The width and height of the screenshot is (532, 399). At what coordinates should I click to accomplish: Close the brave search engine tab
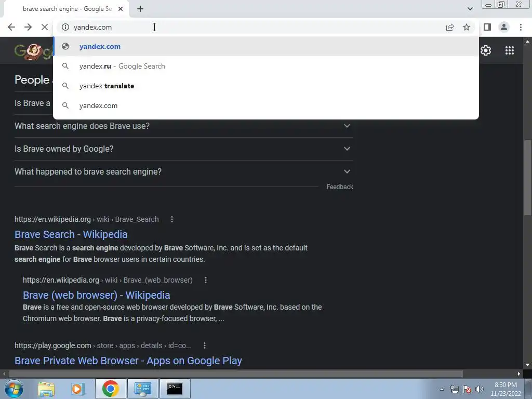[121, 9]
